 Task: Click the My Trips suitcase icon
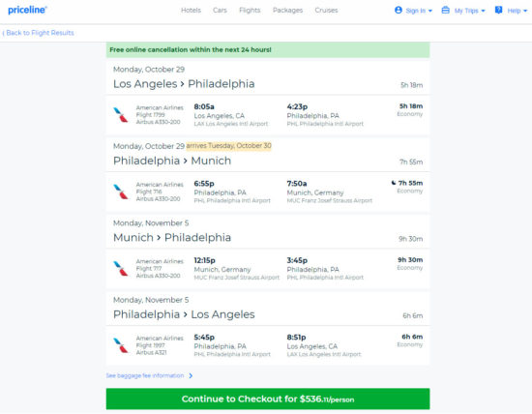click(x=446, y=10)
